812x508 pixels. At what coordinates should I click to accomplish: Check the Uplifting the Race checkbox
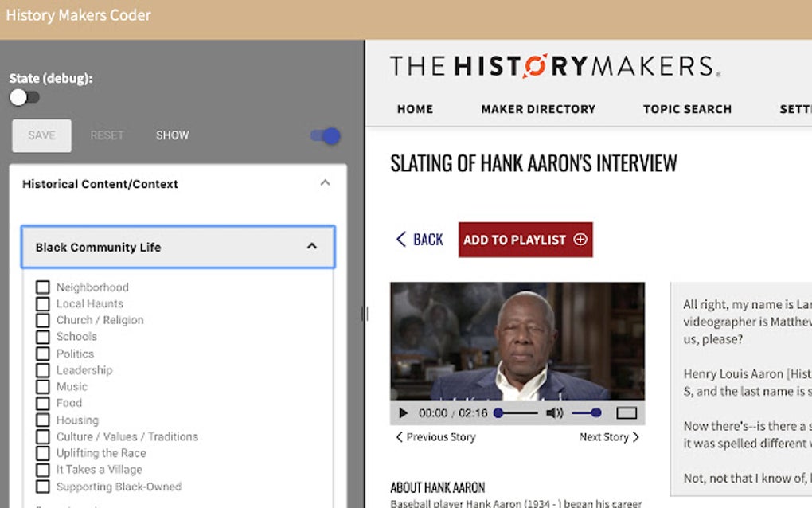click(43, 453)
